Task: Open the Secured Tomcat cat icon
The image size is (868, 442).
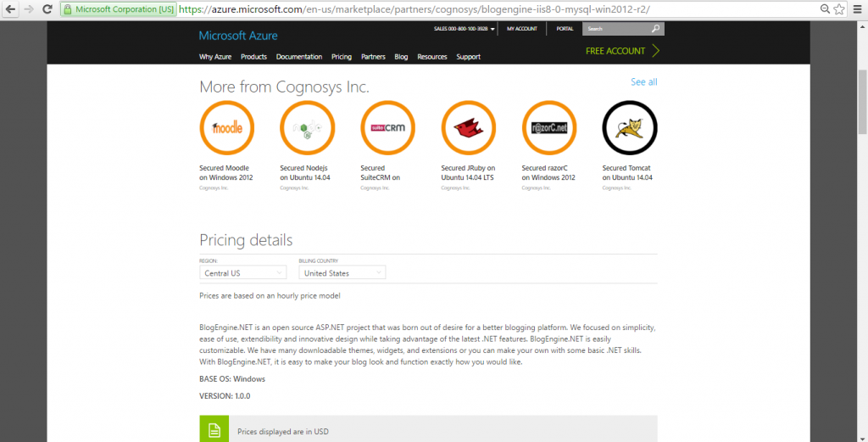Action: 630,128
